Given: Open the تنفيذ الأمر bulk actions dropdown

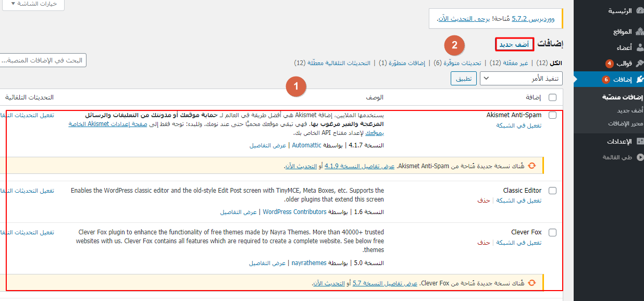Looking at the screenshot, I should 521,79.
